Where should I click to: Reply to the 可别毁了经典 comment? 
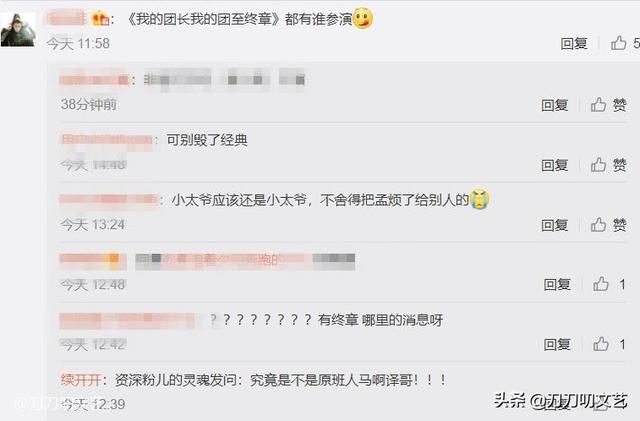tap(555, 165)
